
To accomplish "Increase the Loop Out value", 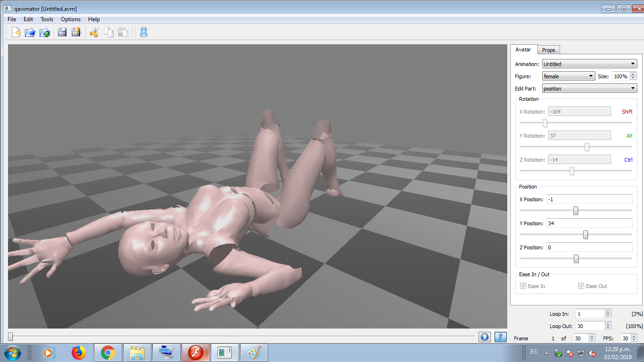I will coord(608,324).
